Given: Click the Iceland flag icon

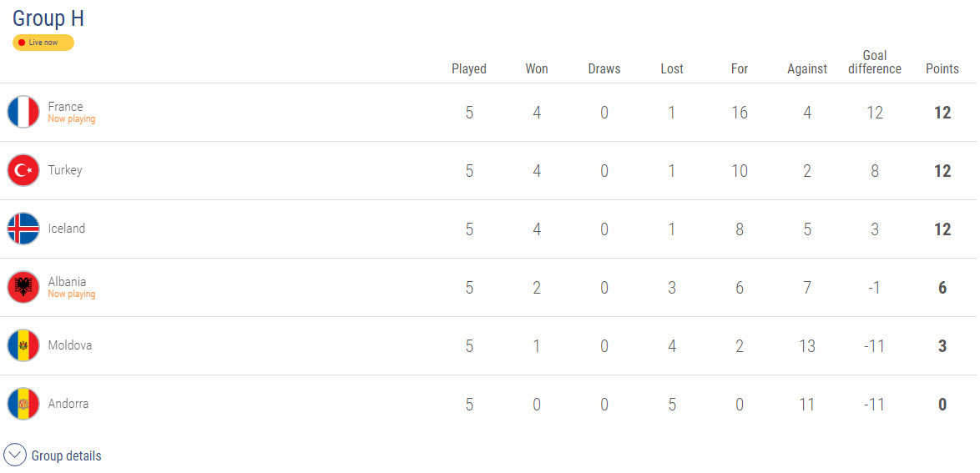Looking at the screenshot, I should 23,229.
